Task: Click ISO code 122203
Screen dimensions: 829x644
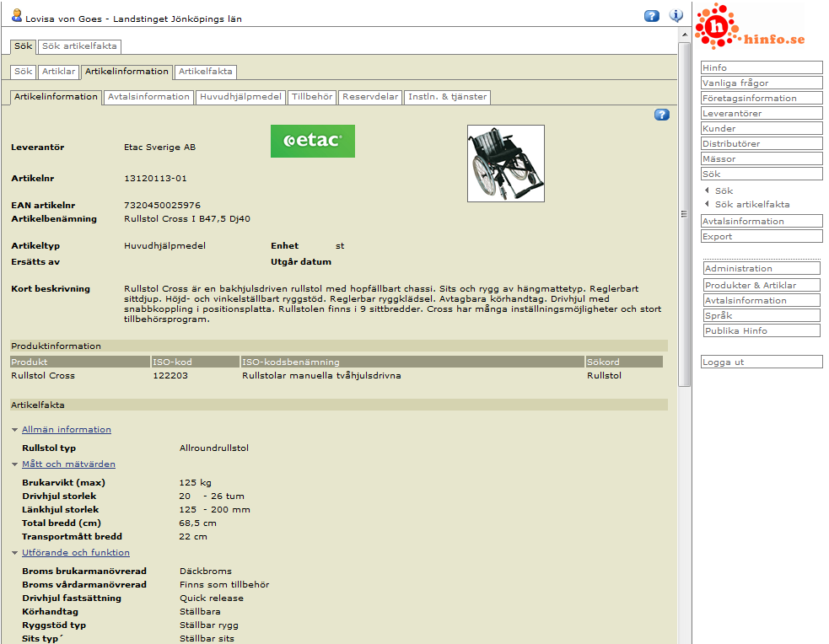Action: pos(170,376)
